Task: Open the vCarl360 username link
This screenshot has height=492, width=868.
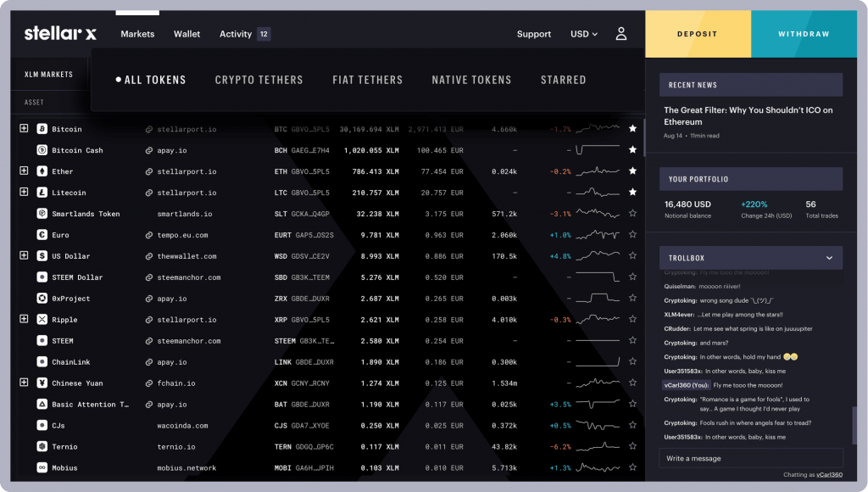Action: pos(829,475)
